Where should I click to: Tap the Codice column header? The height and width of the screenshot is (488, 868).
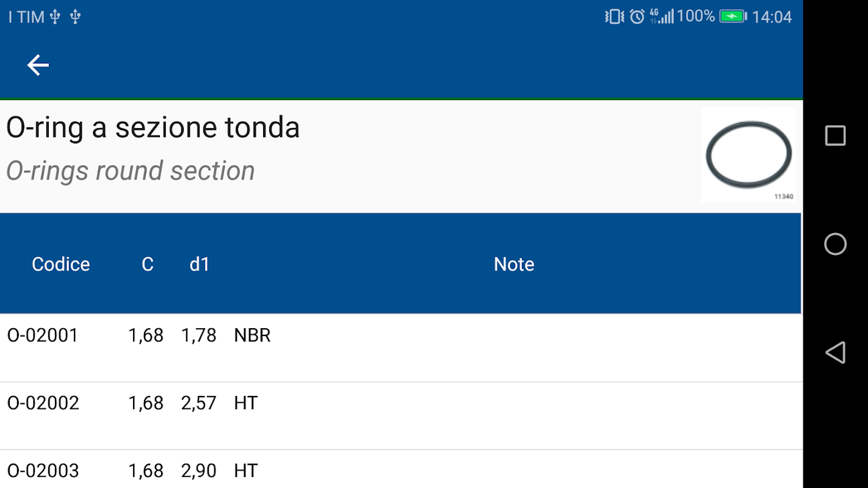pyautogui.click(x=61, y=264)
